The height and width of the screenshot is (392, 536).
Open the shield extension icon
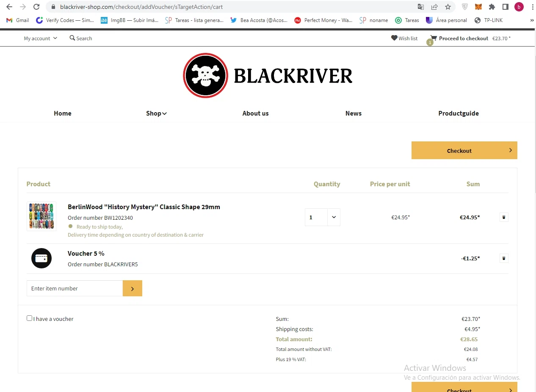464,7
